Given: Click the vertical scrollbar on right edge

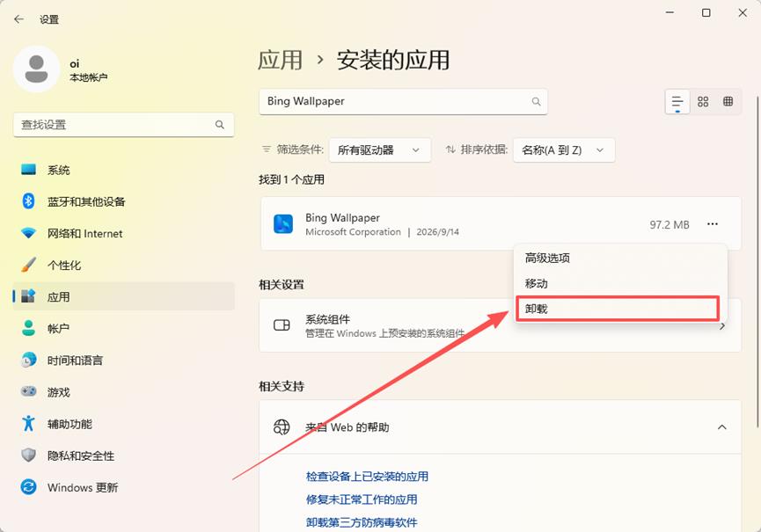Looking at the screenshot, I should click(757, 262).
